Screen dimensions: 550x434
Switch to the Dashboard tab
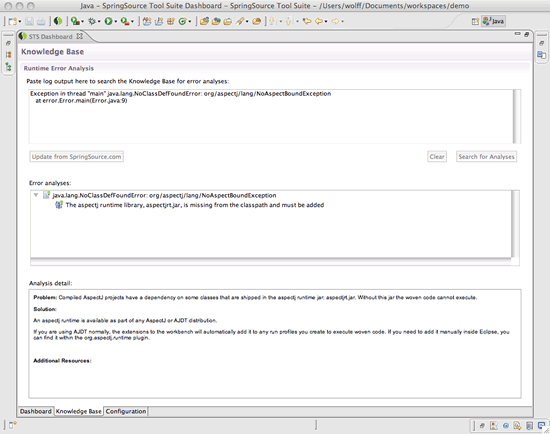tap(35, 411)
